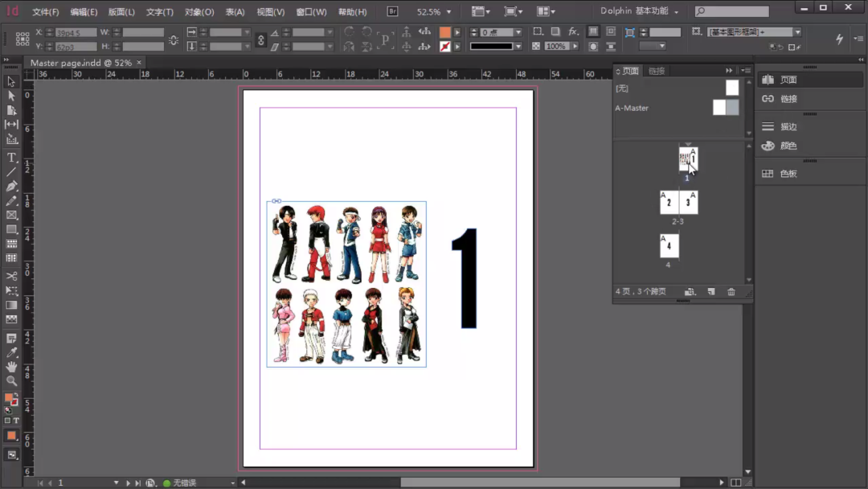Open the 对象(O) menu
The height and width of the screenshot is (489, 868).
(199, 11)
